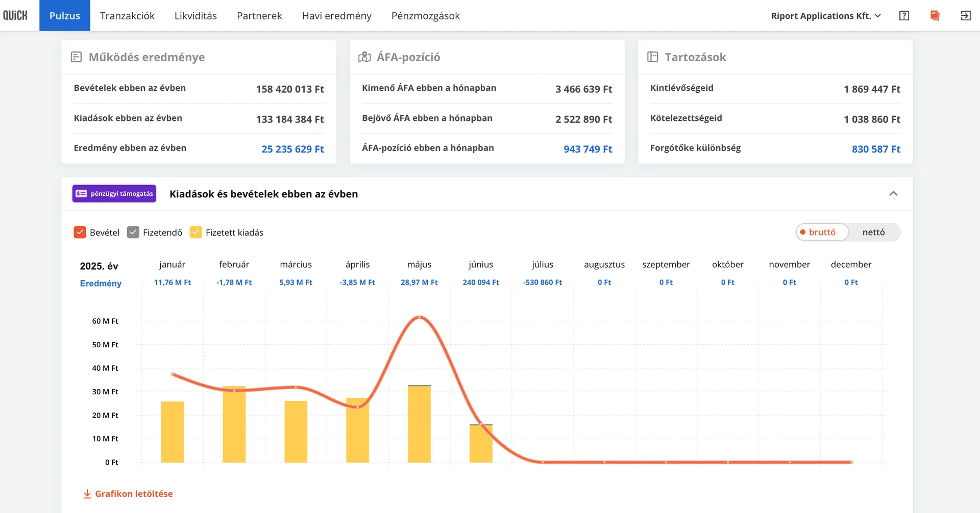Click the 240 094 Ft június result

[481, 283]
